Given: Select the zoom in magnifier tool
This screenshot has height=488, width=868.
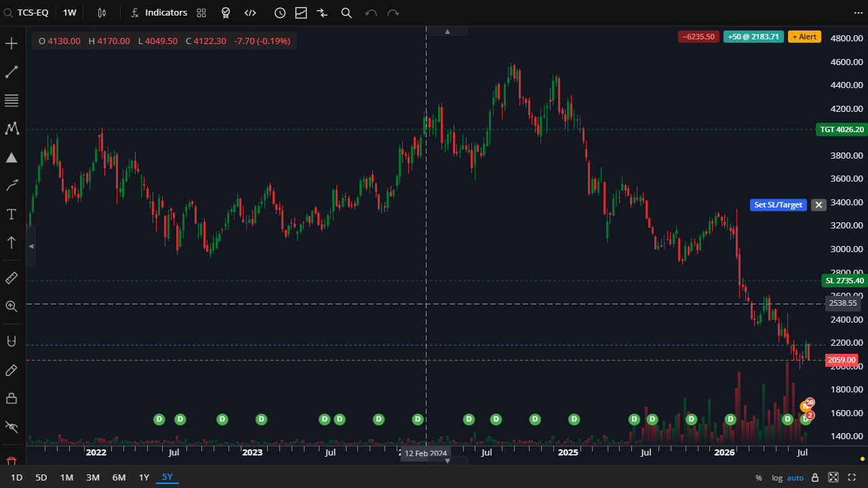Looking at the screenshot, I should point(12,306).
